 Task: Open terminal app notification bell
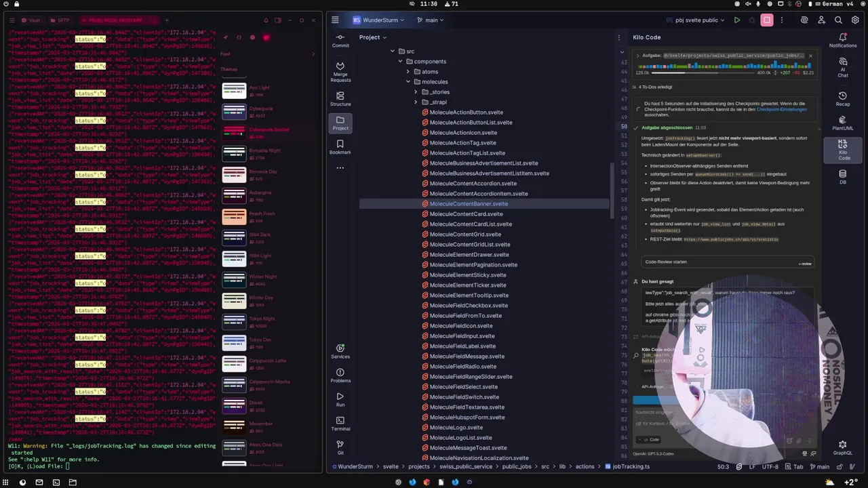click(266, 20)
